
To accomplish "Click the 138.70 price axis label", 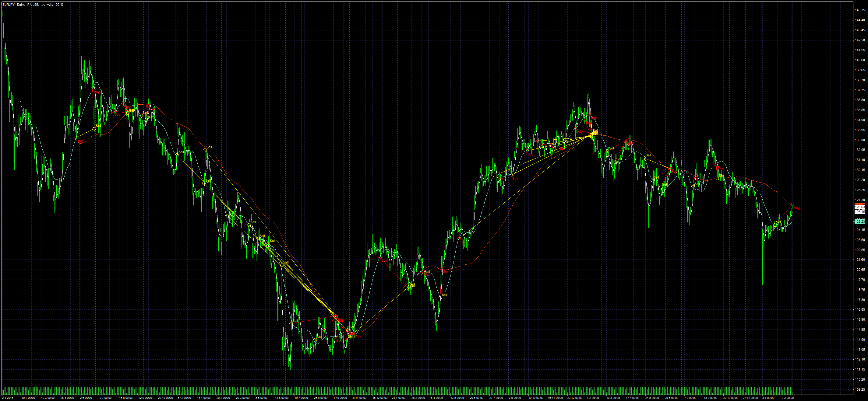I will click(x=859, y=80).
